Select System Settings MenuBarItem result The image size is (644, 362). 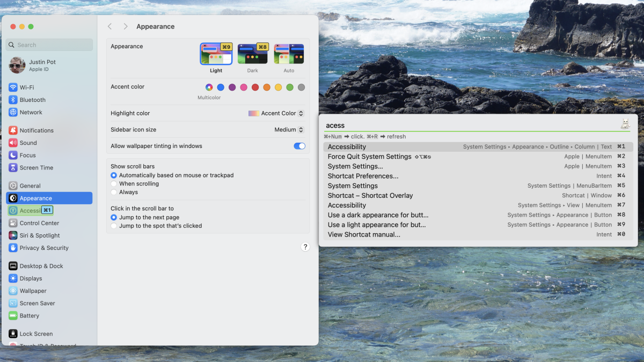click(x=478, y=186)
